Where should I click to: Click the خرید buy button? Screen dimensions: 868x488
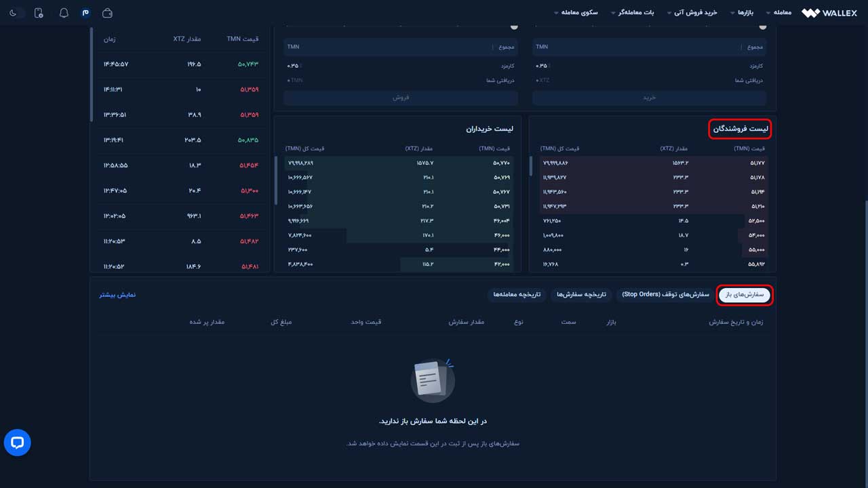click(x=649, y=98)
